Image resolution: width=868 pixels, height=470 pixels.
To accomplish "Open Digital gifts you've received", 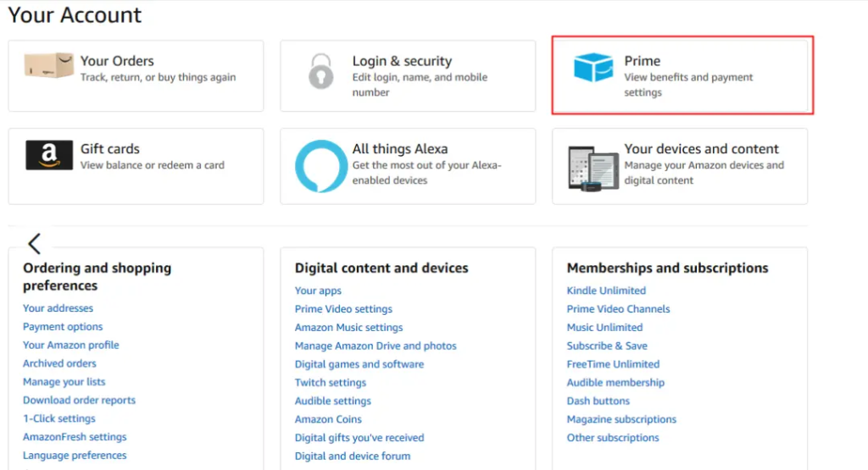I will point(359,438).
